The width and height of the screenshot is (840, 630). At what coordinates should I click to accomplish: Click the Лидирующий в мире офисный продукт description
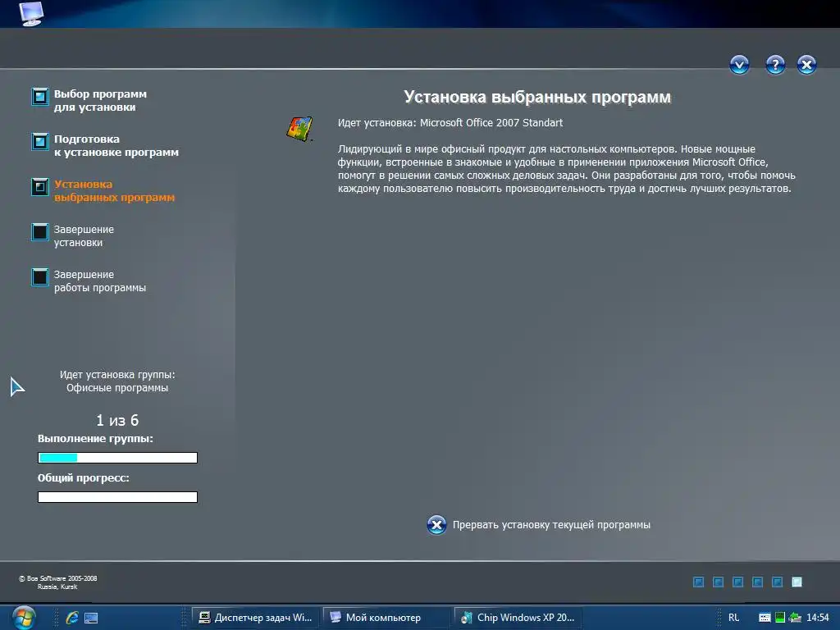tap(567, 169)
